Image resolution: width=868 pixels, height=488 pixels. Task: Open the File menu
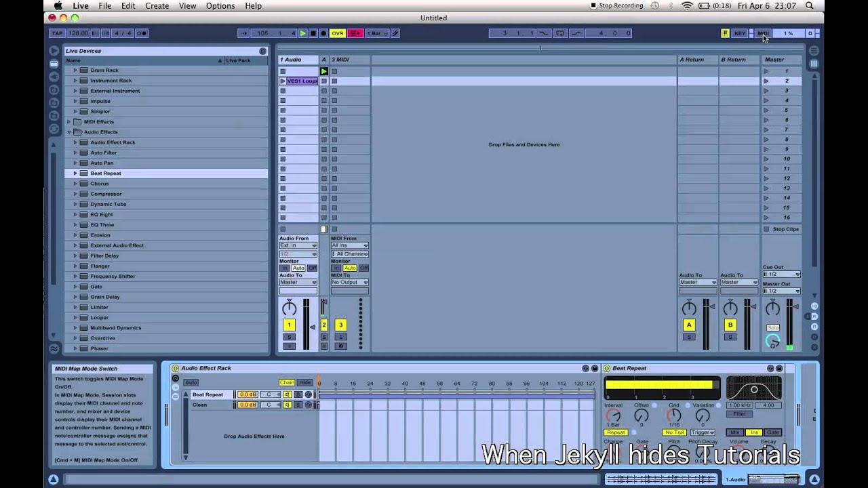(105, 5)
